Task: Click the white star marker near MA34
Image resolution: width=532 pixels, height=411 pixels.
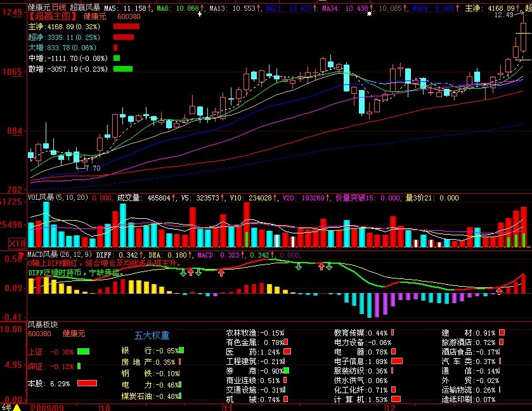Action: [370, 14]
